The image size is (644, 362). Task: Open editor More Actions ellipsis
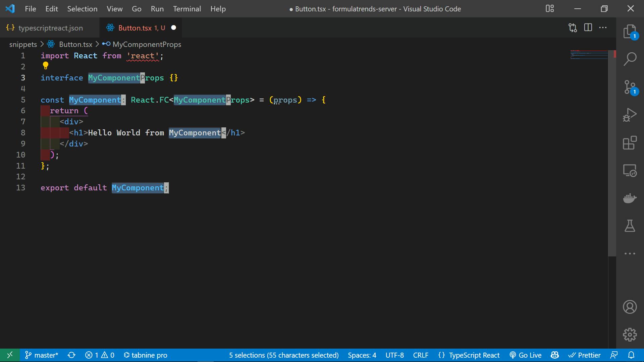[603, 27]
